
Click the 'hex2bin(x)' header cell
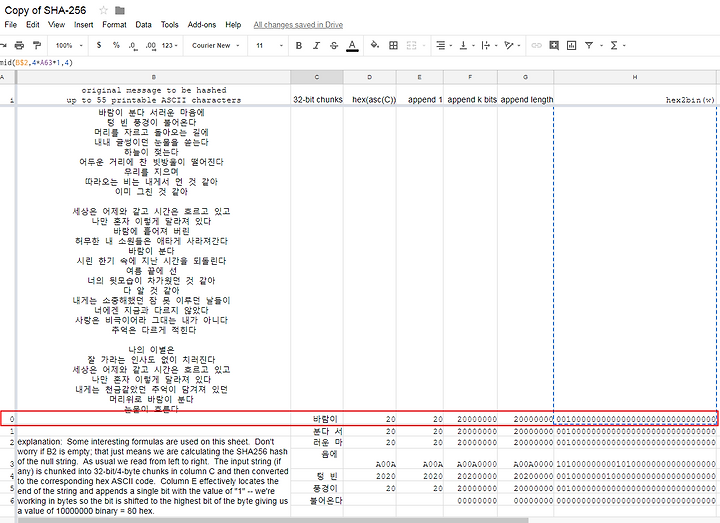(x=635, y=95)
